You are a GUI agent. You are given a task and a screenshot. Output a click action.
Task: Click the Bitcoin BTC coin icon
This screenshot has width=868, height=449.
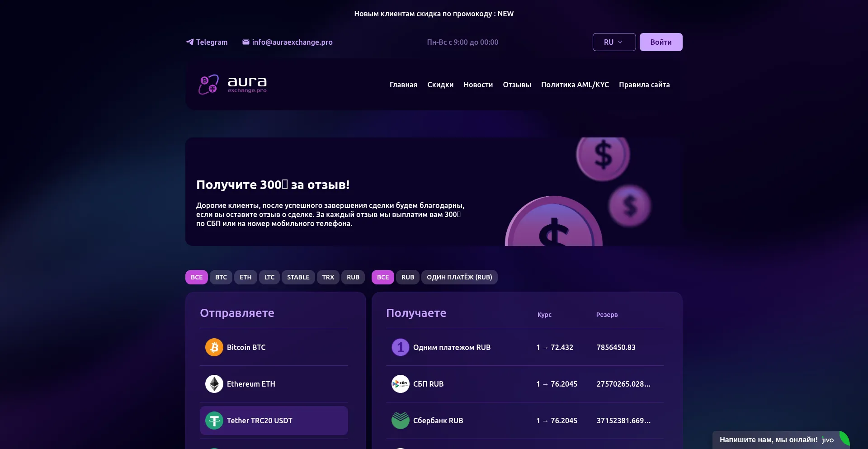pos(214,347)
